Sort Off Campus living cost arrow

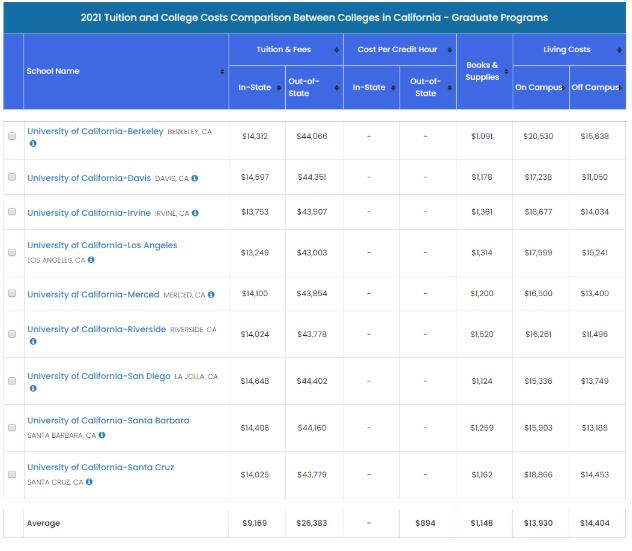click(x=621, y=87)
